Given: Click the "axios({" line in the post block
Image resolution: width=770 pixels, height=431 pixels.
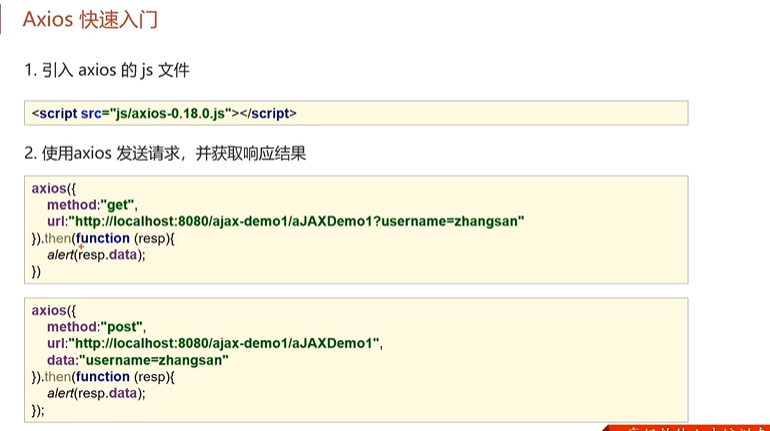Looking at the screenshot, I should tap(54, 310).
